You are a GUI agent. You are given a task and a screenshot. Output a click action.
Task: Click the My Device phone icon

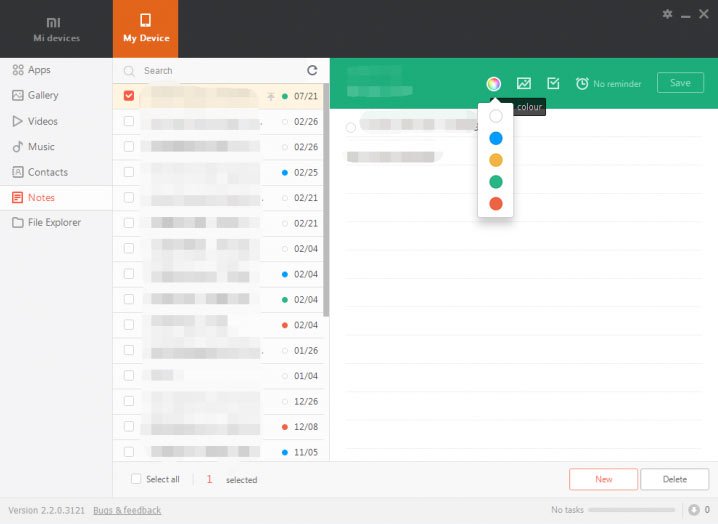pos(146,20)
